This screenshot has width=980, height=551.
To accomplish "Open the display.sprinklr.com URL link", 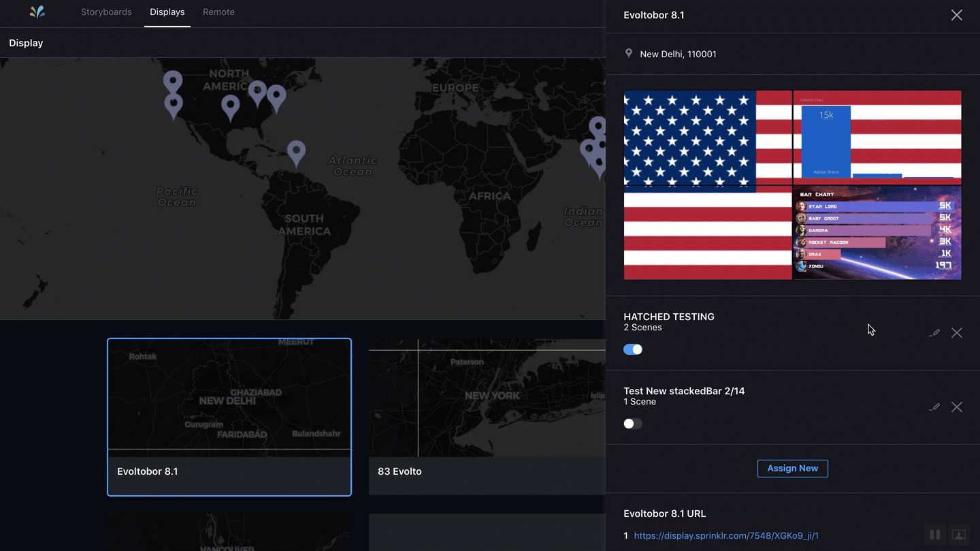I will (725, 536).
